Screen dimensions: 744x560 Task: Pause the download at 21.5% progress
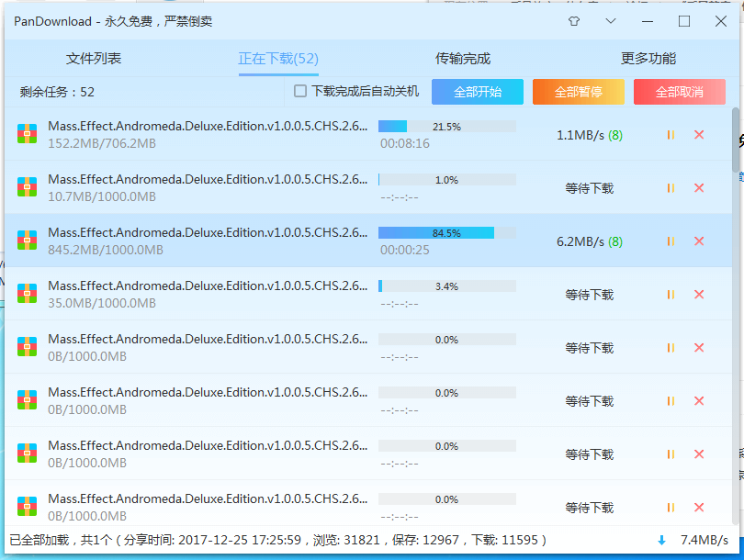(671, 135)
